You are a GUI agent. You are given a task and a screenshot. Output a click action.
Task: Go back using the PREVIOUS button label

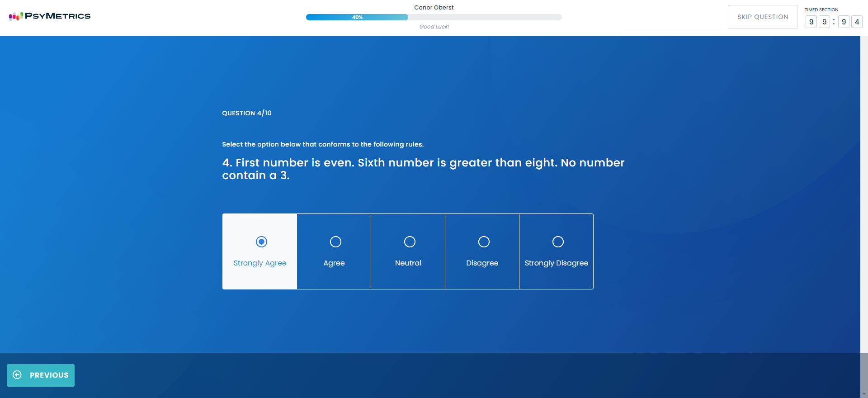point(49,375)
